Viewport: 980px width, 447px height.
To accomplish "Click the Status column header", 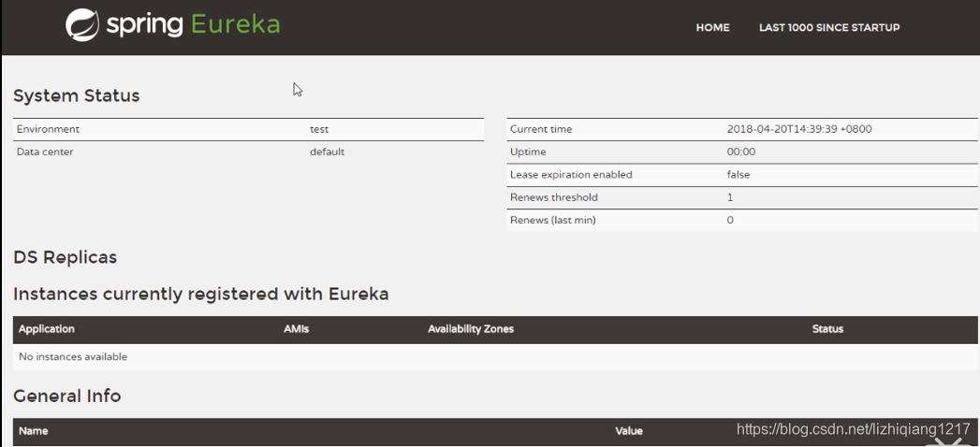I will point(827,329).
